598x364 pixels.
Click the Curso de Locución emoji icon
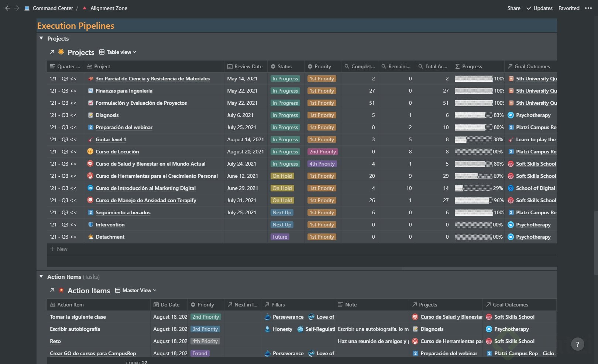90,152
